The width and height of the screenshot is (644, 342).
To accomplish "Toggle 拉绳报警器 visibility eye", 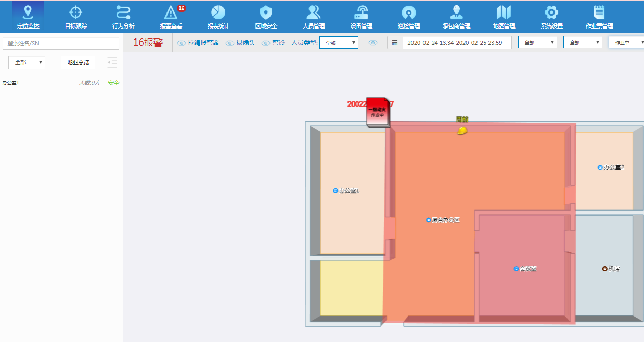I will (x=182, y=43).
